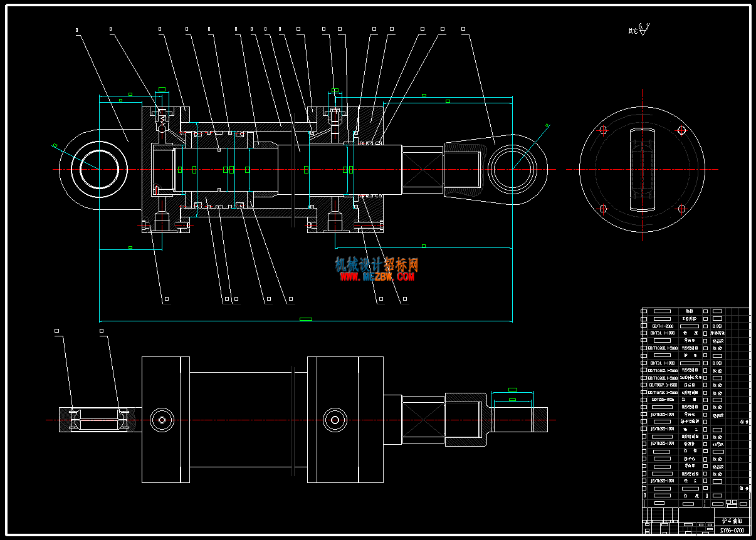Select the circular end view of the cylinder
Image resolution: width=756 pixels, height=540 pixels.
point(643,169)
